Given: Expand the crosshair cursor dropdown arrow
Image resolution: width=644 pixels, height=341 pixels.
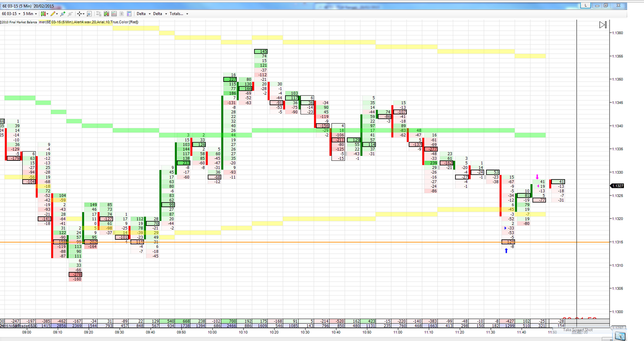Looking at the screenshot, I should pyautogui.click(x=83, y=14).
